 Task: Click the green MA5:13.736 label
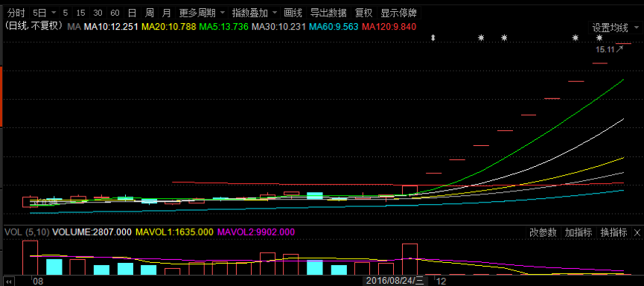pyautogui.click(x=224, y=27)
